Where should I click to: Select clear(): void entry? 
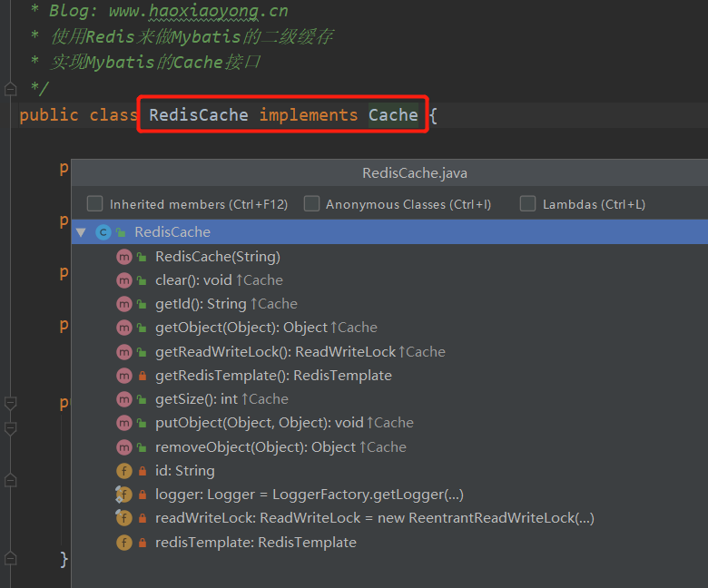point(219,280)
